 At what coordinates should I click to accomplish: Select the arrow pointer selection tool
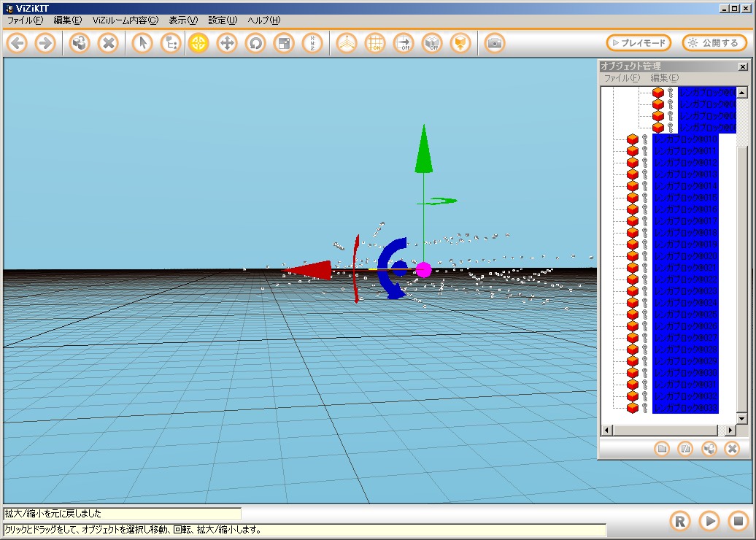pyautogui.click(x=142, y=43)
